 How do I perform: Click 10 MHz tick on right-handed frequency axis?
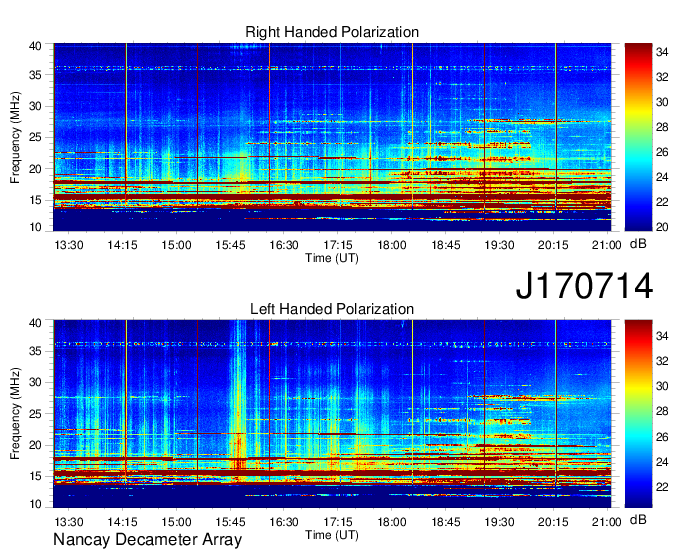point(36,227)
